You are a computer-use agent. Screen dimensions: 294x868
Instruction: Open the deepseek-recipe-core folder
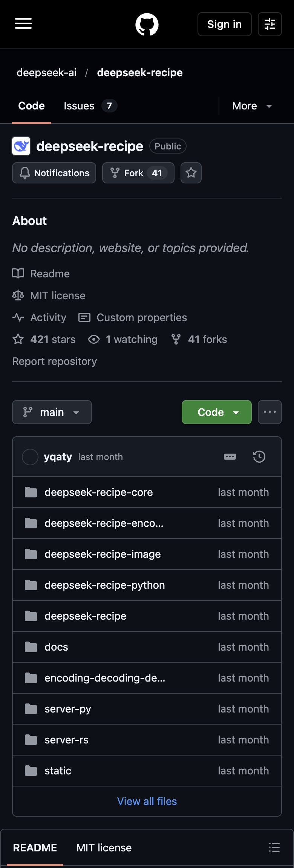click(x=99, y=492)
